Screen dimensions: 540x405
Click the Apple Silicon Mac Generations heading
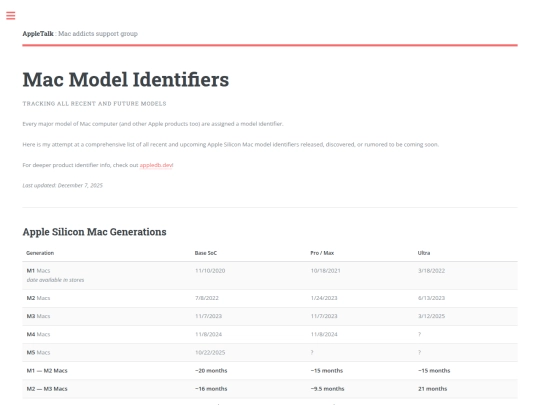[94, 232]
